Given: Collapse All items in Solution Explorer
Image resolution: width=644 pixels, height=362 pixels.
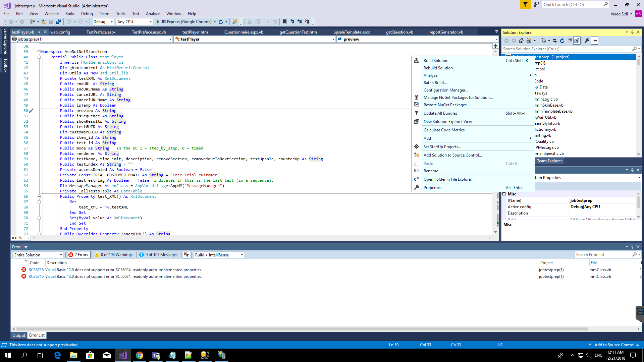Looking at the screenshot, I should pos(570,41).
